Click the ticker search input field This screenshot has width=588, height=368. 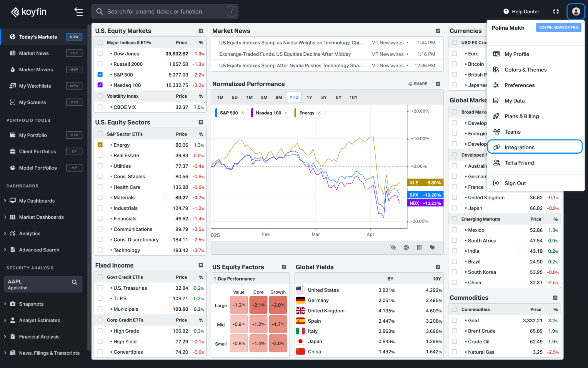tap(165, 11)
